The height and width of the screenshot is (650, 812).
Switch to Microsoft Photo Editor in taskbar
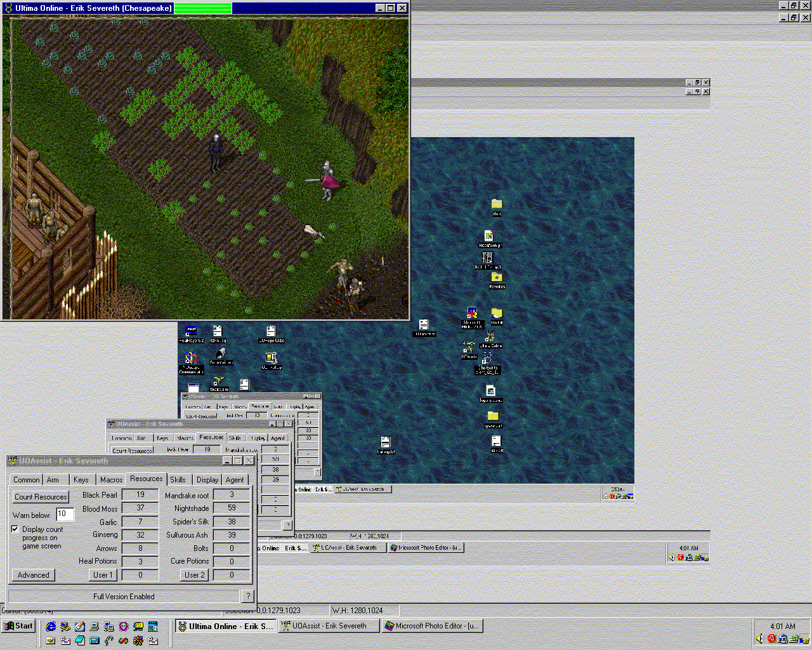click(x=433, y=626)
